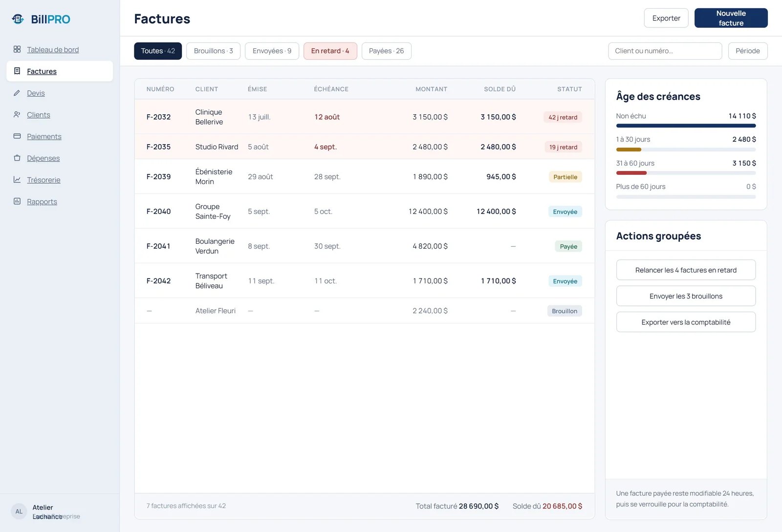The image size is (782, 532).
Task: Select the Payées · 26 tab
Action: [386, 51]
